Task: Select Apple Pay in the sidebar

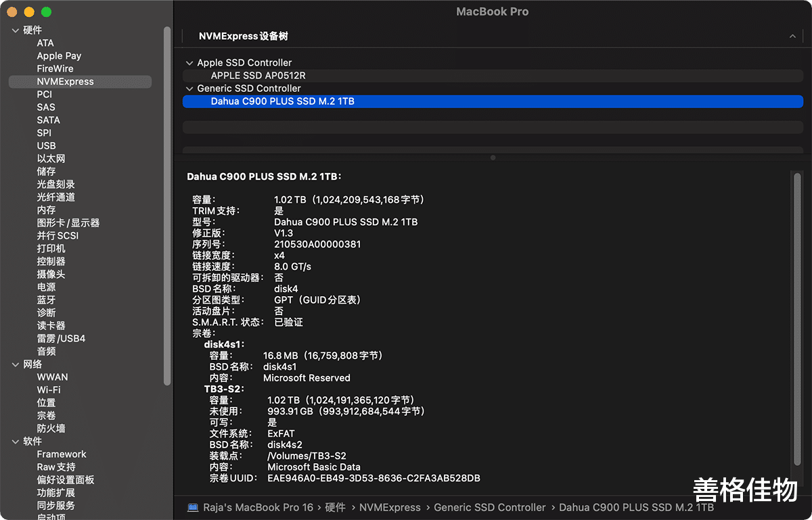Action: [x=59, y=55]
